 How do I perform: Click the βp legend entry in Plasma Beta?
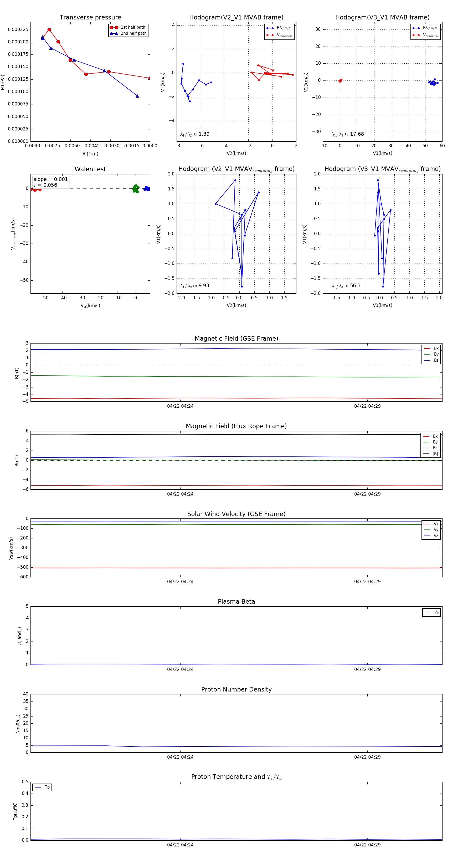tap(432, 612)
